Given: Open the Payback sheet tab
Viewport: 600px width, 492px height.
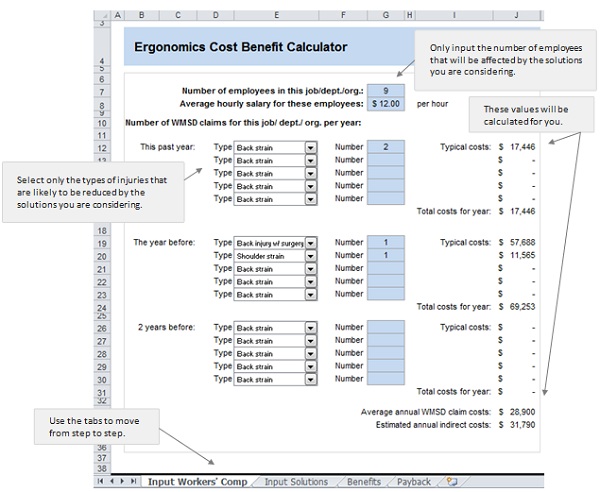Looking at the screenshot, I should 414,482.
